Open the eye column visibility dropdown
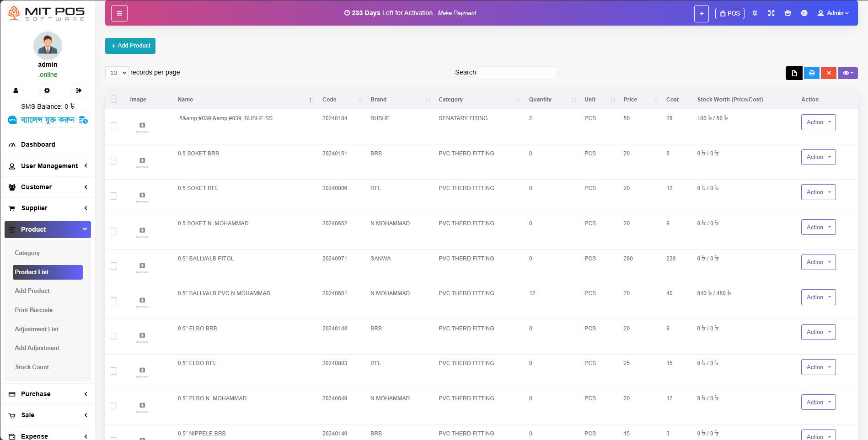This screenshot has height=440, width=868. [847, 73]
